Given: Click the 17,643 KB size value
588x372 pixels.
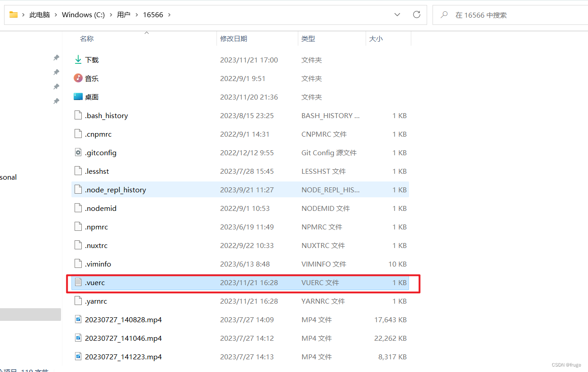Looking at the screenshot, I should 390,320.
